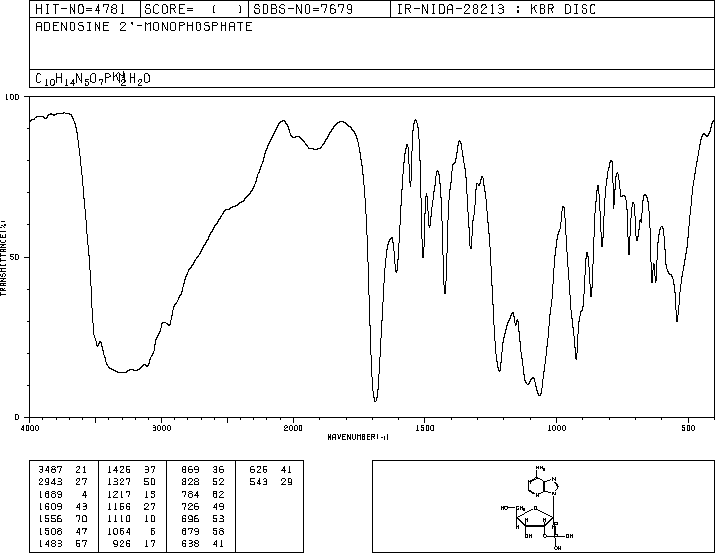715x553 pixels.
Task: Select peak entry 1110 in table
Action: pyautogui.click(x=132, y=519)
